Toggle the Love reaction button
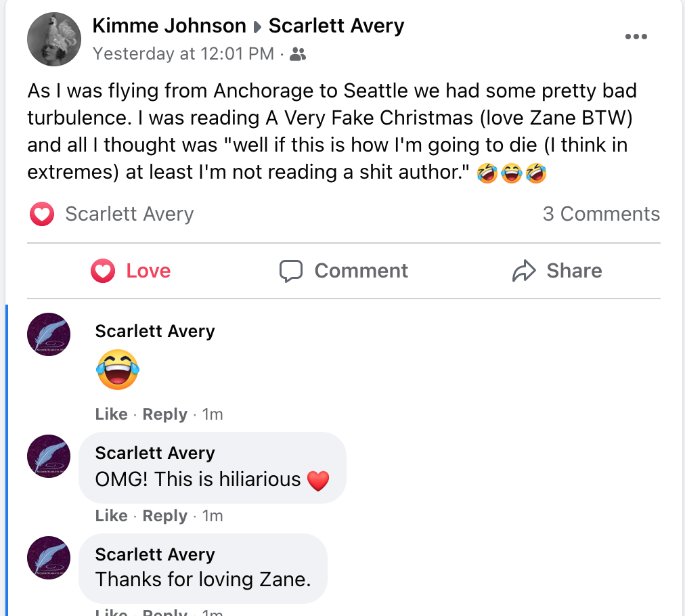 [131, 271]
